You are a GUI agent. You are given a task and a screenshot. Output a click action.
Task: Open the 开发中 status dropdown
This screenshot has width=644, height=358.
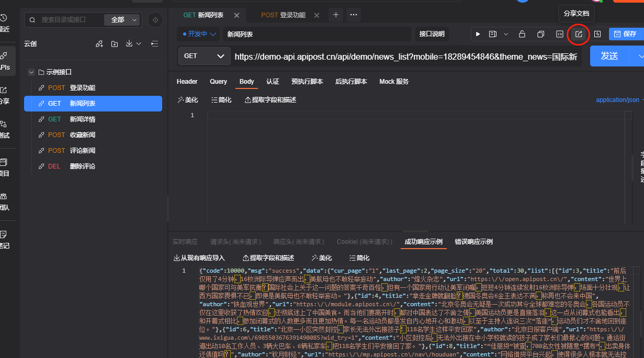click(x=198, y=33)
